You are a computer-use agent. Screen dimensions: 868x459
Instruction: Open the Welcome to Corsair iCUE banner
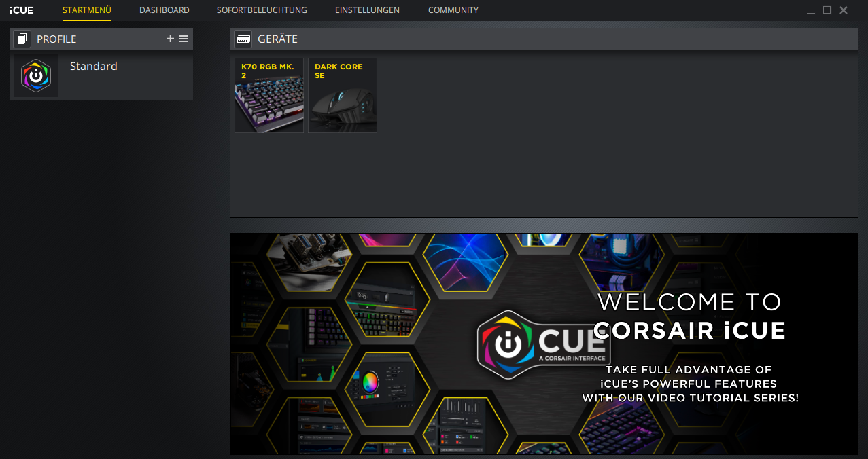point(544,344)
